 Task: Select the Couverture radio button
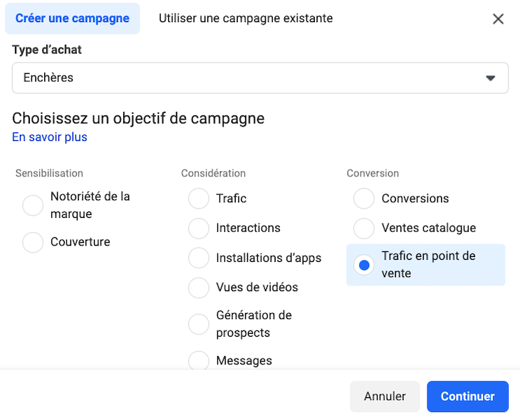click(x=33, y=242)
